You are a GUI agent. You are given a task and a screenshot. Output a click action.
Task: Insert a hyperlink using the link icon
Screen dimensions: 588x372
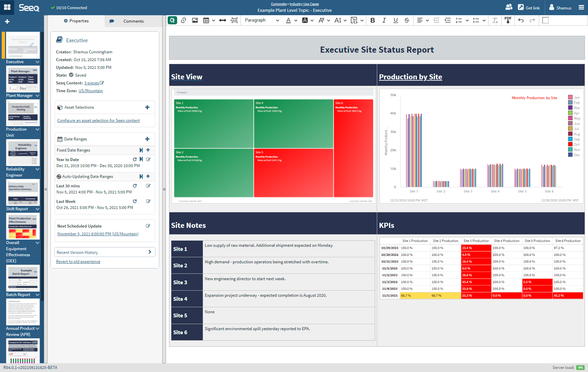click(184, 20)
